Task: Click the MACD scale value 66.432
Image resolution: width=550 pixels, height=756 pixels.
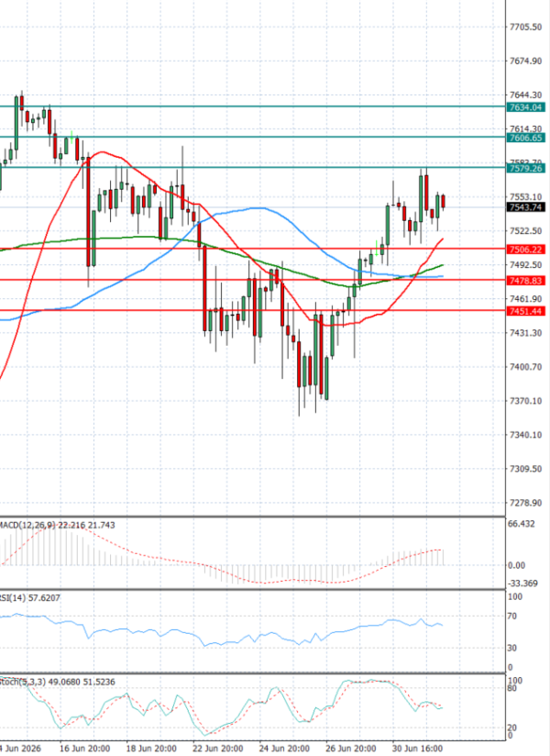Action: click(521, 524)
